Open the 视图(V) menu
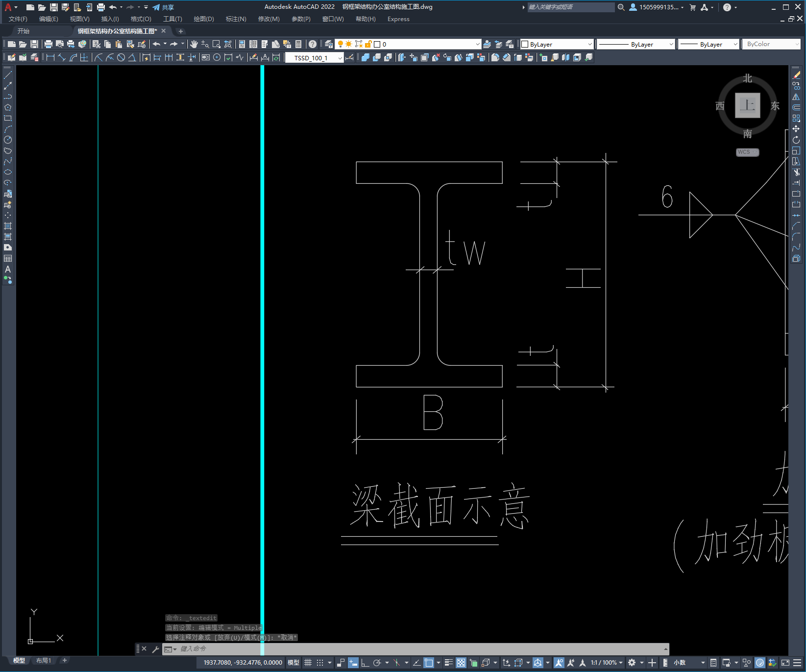The image size is (806, 672). click(x=79, y=19)
